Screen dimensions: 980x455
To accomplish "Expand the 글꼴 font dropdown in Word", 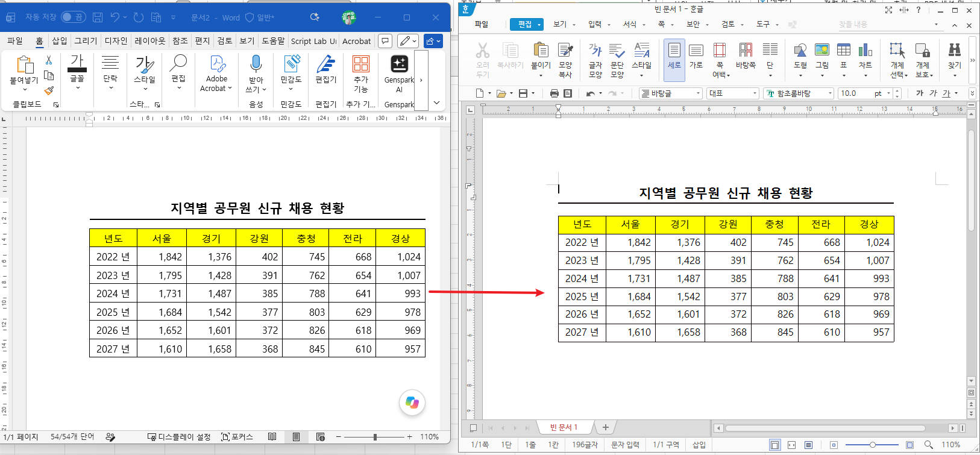I will [78, 88].
